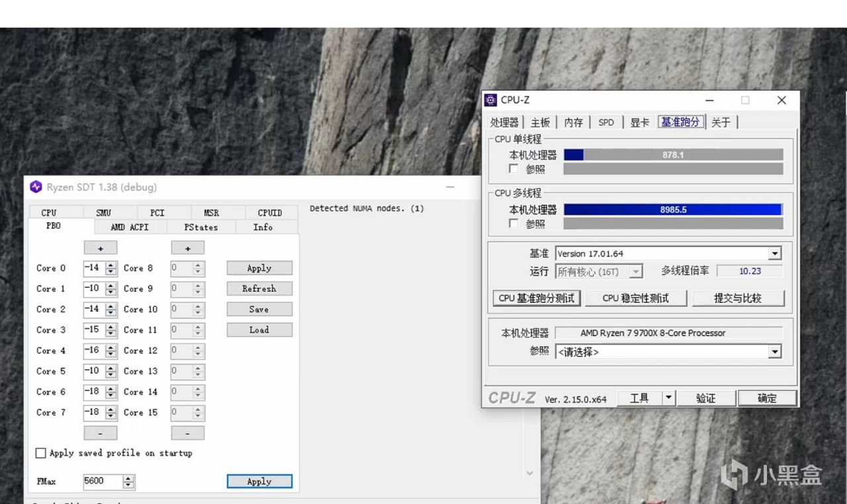Go to the 显卡 tab
Image resolution: width=847 pixels, height=504 pixels.
[639, 122]
